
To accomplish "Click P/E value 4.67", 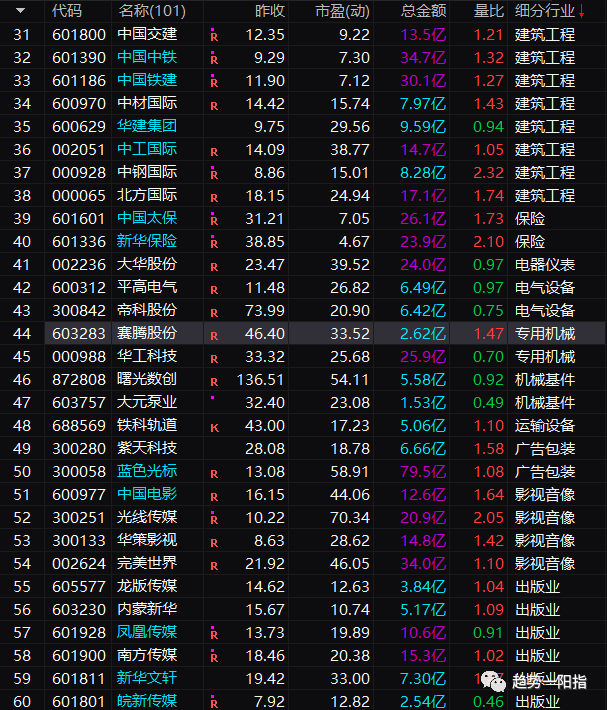I will pyautogui.click(x=354, y=242).
